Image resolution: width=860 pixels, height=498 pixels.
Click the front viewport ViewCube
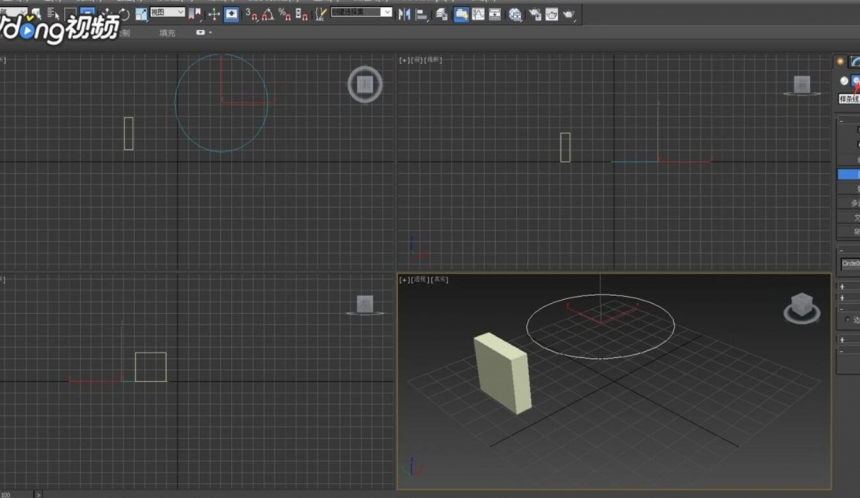(802, 86)
